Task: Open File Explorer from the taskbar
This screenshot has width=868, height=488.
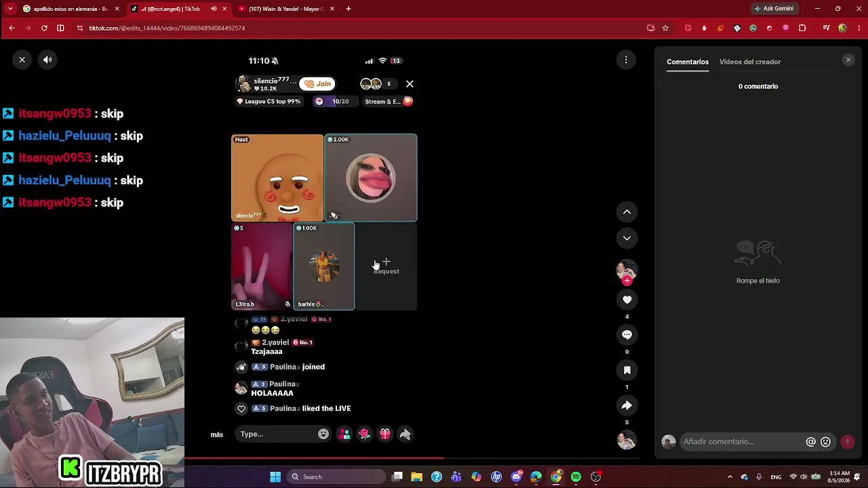Action: (x=416, y=477)
